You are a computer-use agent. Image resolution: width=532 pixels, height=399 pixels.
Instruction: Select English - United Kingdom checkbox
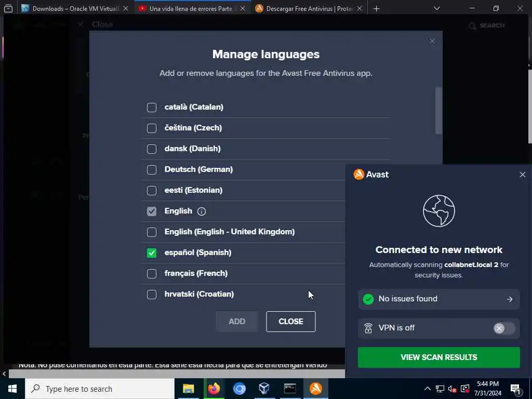tap(152, 232)
